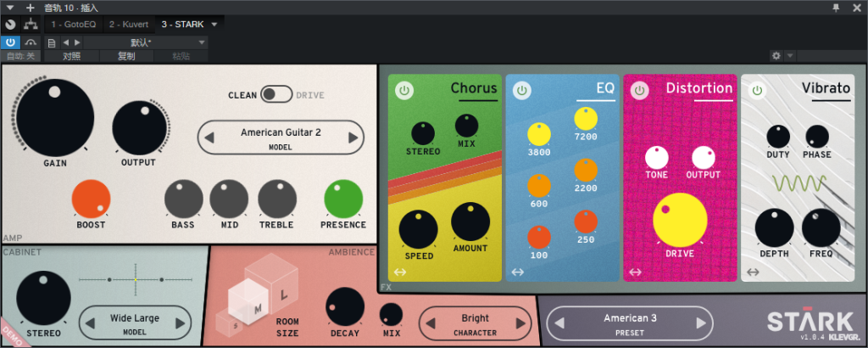Click the EQ swap arrows icon
The image size is (868, 348).
click(517, 272)
